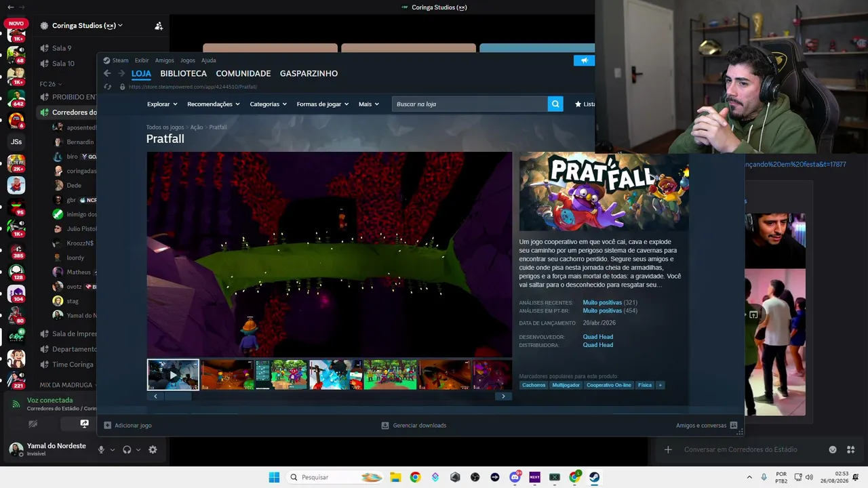The image size is (868, 488).
Task: Open the Gerenciar downloads icon
Action: coord(385,425)
